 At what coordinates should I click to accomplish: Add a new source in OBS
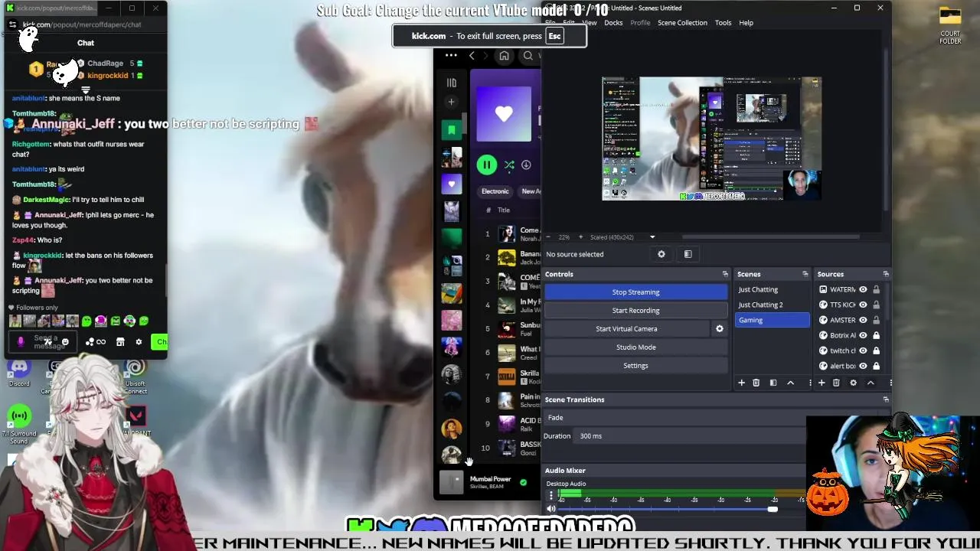pos(822,383)
